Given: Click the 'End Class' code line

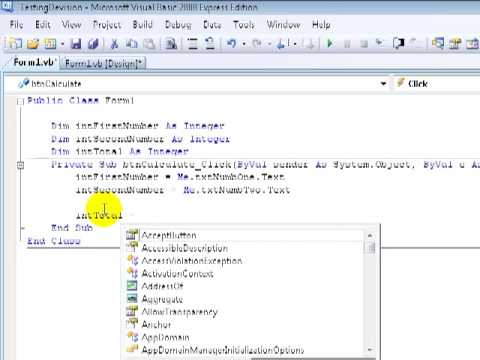Looking at the screenshot, I should 54,241.
